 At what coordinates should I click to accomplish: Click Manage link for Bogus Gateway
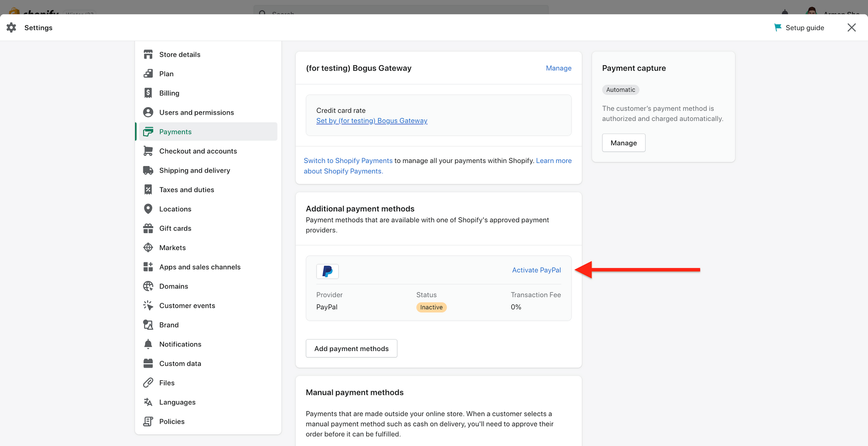coord(558,68)
